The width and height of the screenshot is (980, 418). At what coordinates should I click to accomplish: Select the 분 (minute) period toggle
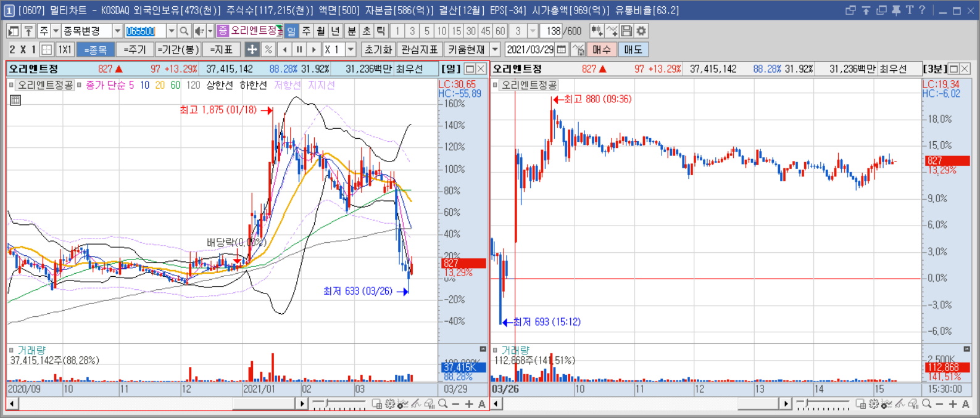(x=352, y=31)
